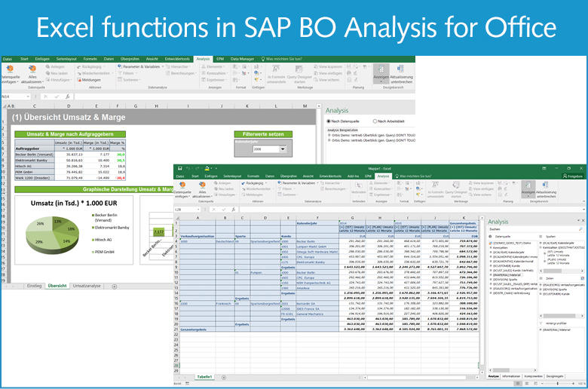Click search magnifier in Analysis panel

[x=580, y=229]
